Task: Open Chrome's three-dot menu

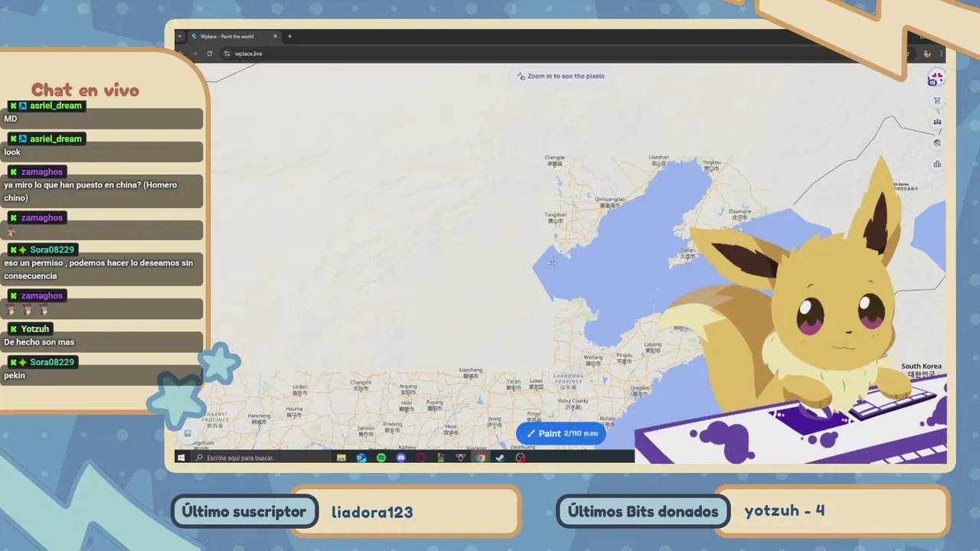Action: (x=941, y=54)
